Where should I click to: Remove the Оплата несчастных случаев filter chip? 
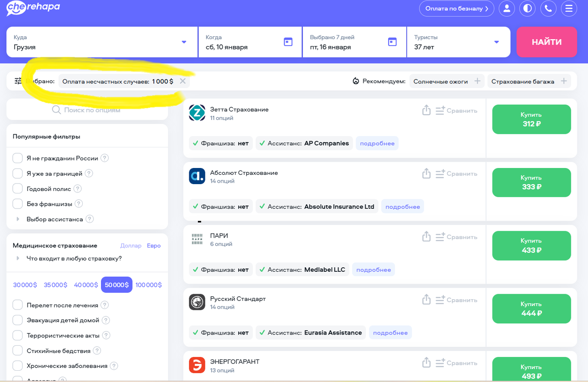click(183, 81)
